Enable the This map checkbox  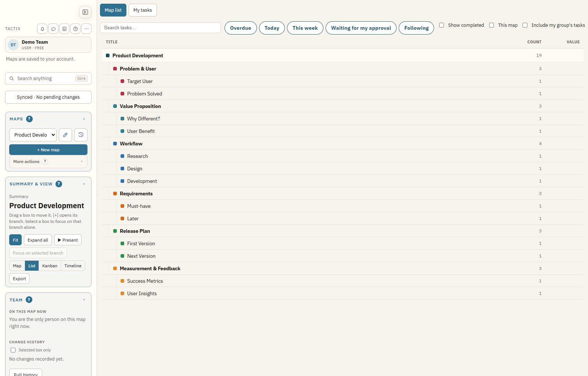click(x=492, y=25)
